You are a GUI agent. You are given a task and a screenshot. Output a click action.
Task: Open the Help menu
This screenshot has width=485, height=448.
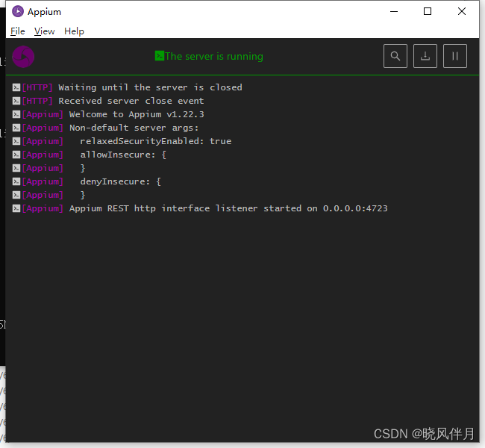74,31
